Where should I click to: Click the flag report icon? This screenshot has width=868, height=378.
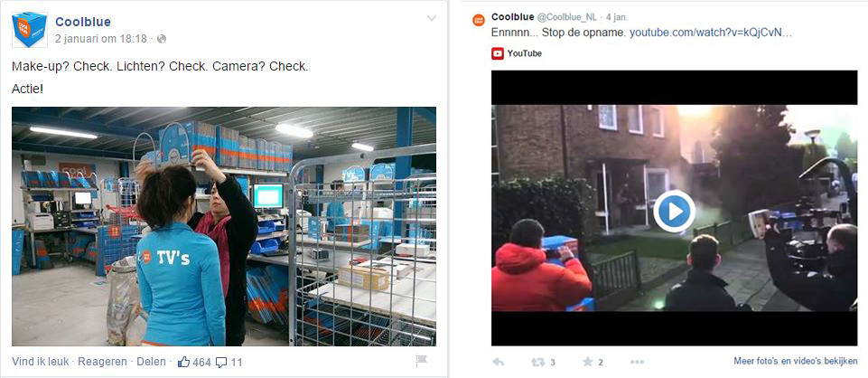click(x=421, y=362)
